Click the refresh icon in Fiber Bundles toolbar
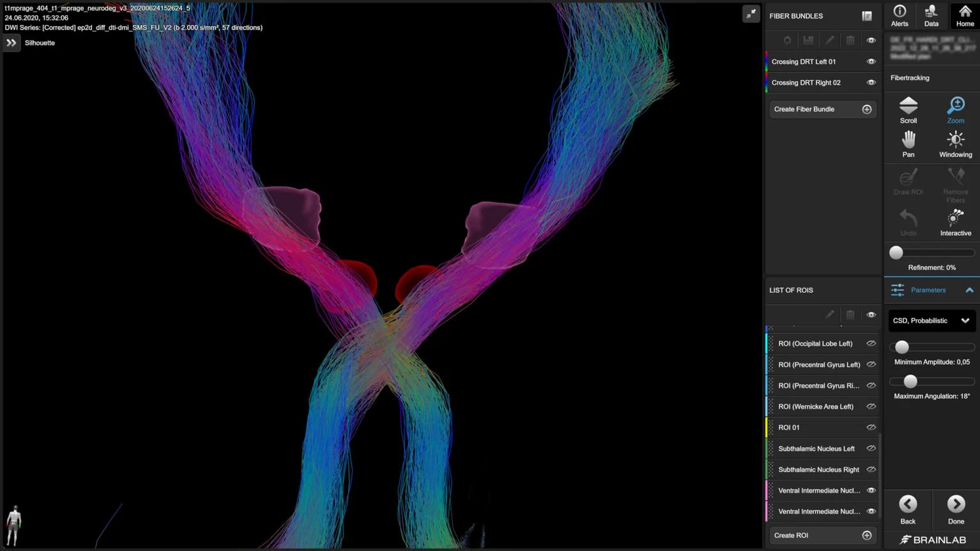The height and width of the screenshot is (551, 980). coord(787,40)
